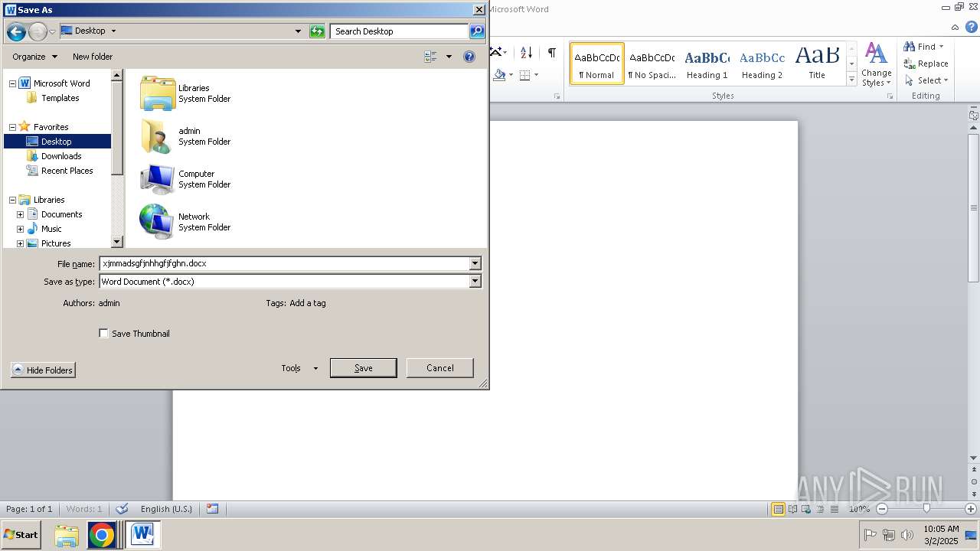Screen dimensions: 980x551
Task: Click the Borders icon in ribbon
Action: point(524,75)
